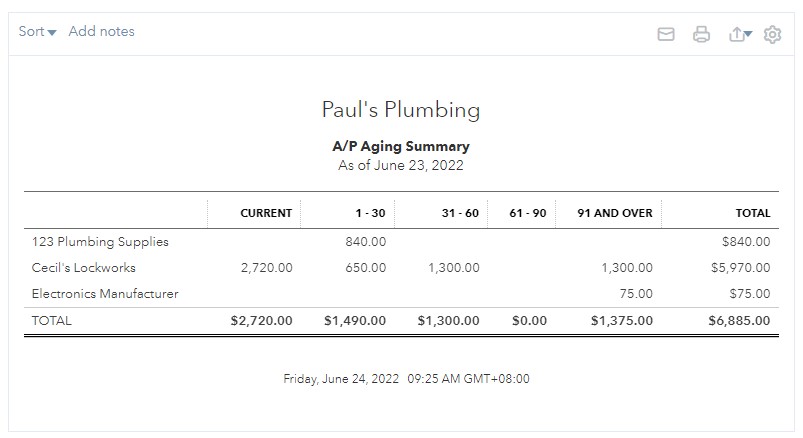Image resolution: width=803 pixels, height=438 pixels.
Task: Click the $5,970.00 total for Cecil's Lockworks
Action: click(x=741, y=268)
